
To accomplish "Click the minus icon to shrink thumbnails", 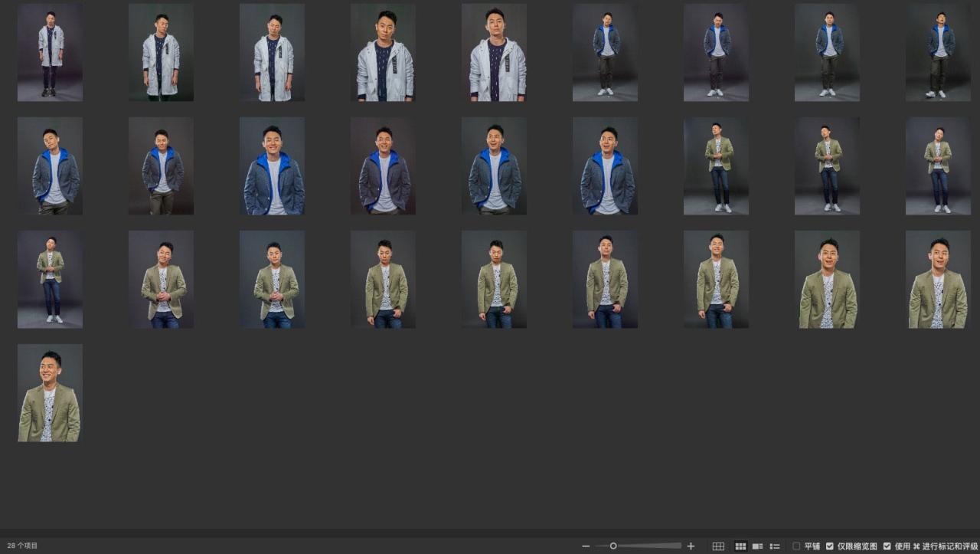I will tap(586, 546).
